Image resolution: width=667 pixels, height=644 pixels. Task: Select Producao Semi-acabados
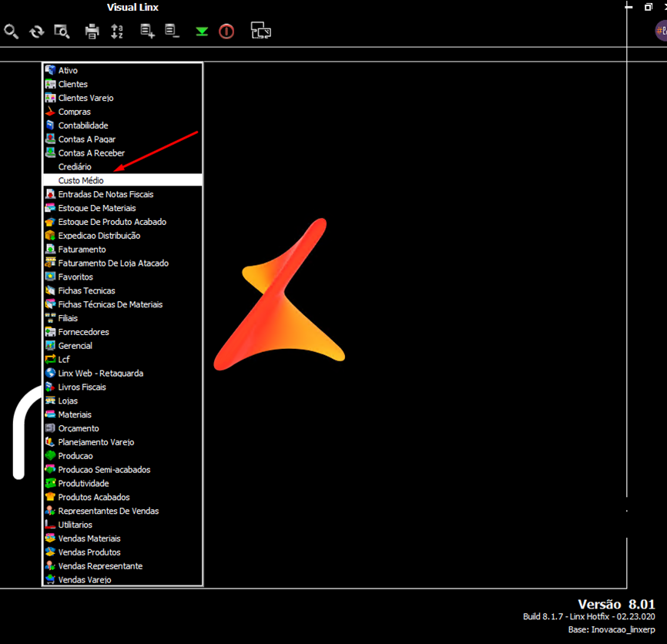(122, 470)
